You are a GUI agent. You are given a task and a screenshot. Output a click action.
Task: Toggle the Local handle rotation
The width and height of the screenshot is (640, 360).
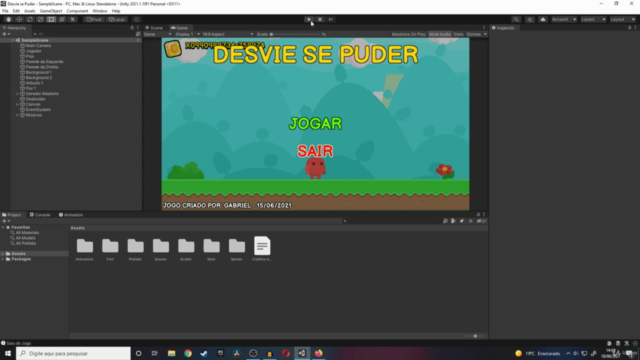coord(117,20)
